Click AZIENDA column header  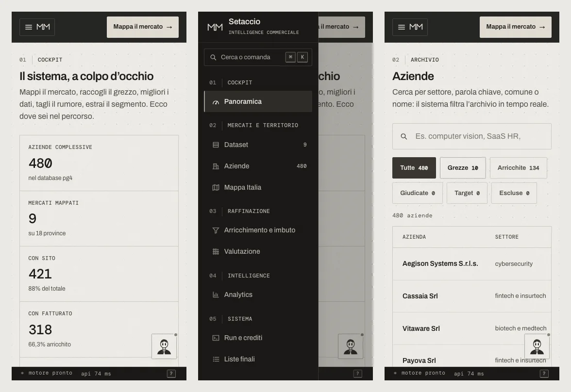414,237
